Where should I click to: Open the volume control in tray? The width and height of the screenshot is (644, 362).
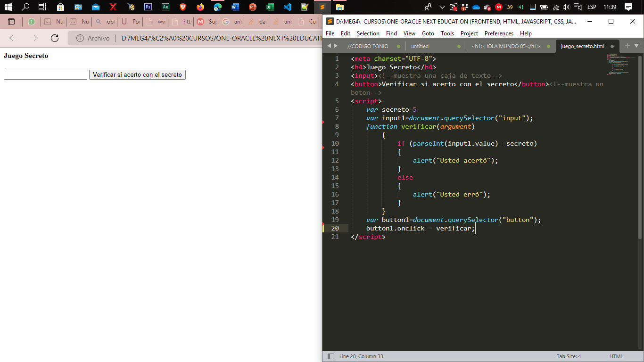(x=567, y=7)
